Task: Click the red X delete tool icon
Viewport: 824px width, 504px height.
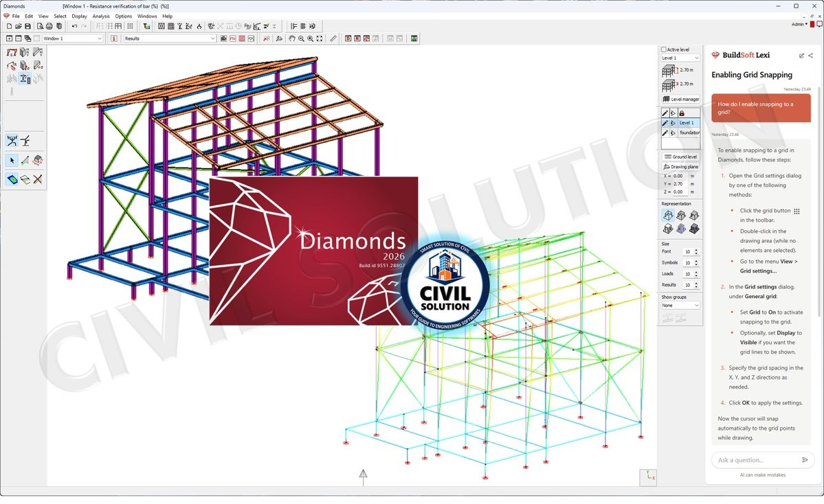Action: point(37,179)
